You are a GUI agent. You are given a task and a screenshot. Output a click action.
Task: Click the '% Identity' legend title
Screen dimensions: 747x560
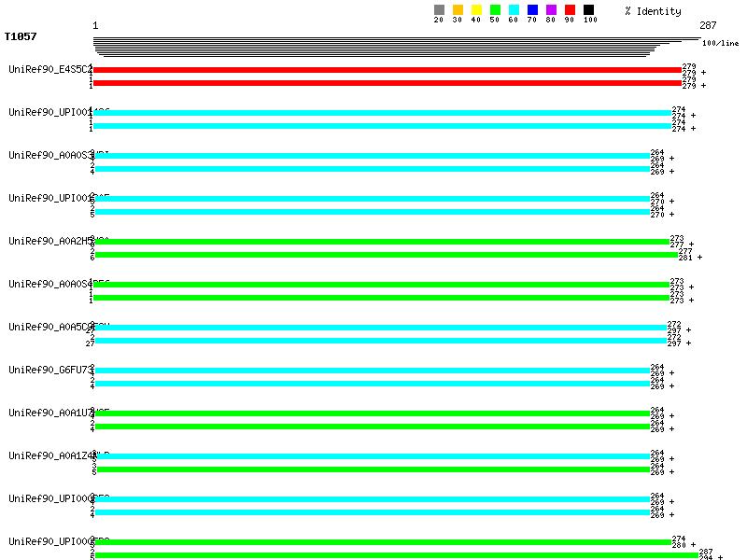pyautogui.click(x=653, y=11)
